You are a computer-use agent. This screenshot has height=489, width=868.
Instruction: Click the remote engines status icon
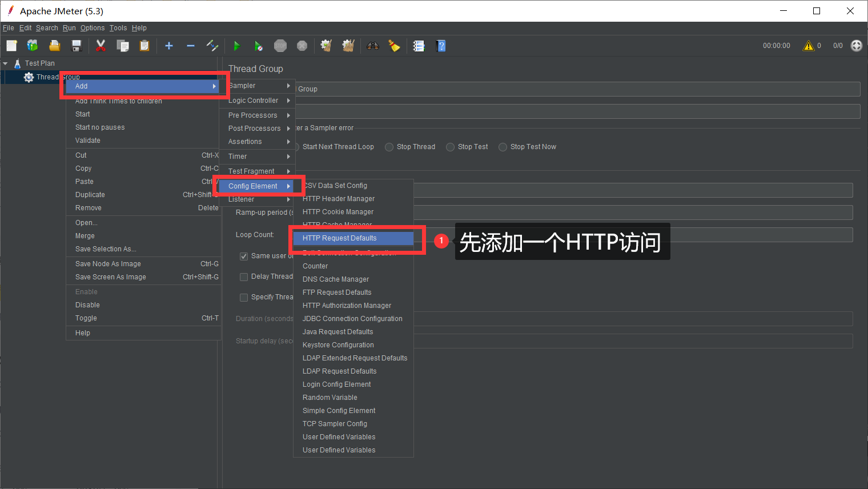[857, 46]
